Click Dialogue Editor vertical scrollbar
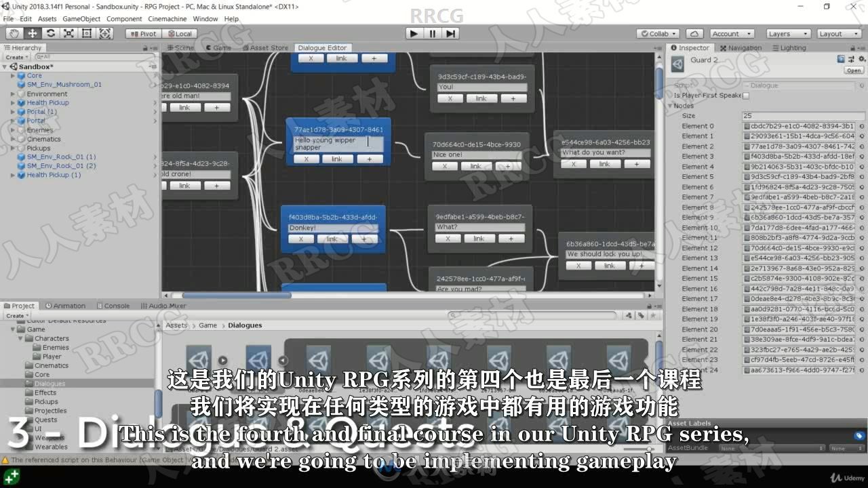The image size is (868, 488). pos(659,83)
